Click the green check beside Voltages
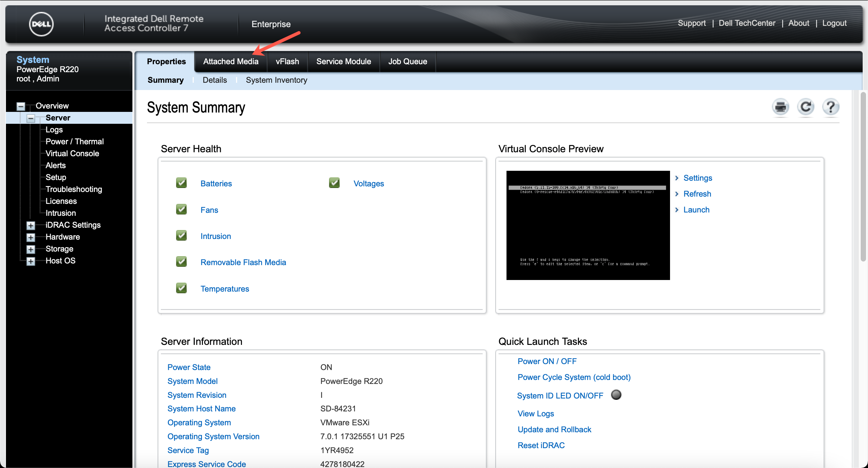 click(334, 183)
